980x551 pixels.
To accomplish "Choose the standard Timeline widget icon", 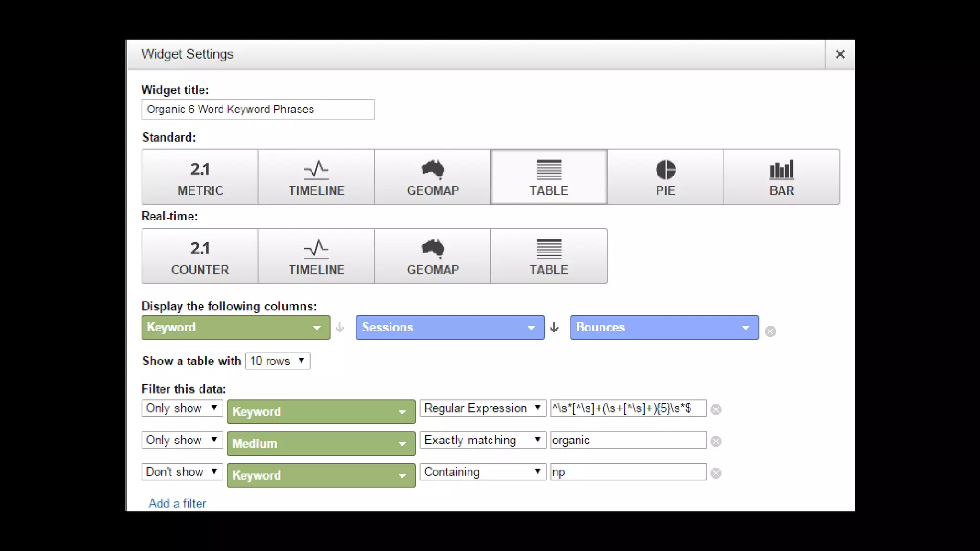I will coord(316,177).
